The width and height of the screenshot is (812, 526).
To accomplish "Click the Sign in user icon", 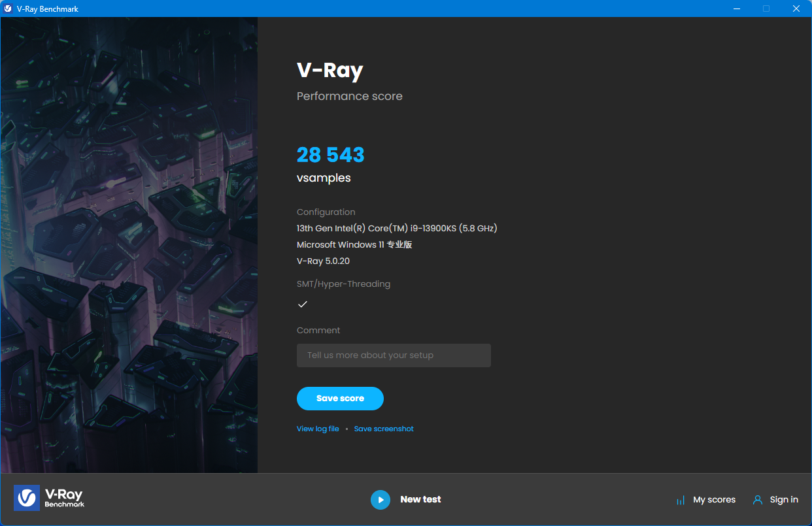I will coord(758,500).
